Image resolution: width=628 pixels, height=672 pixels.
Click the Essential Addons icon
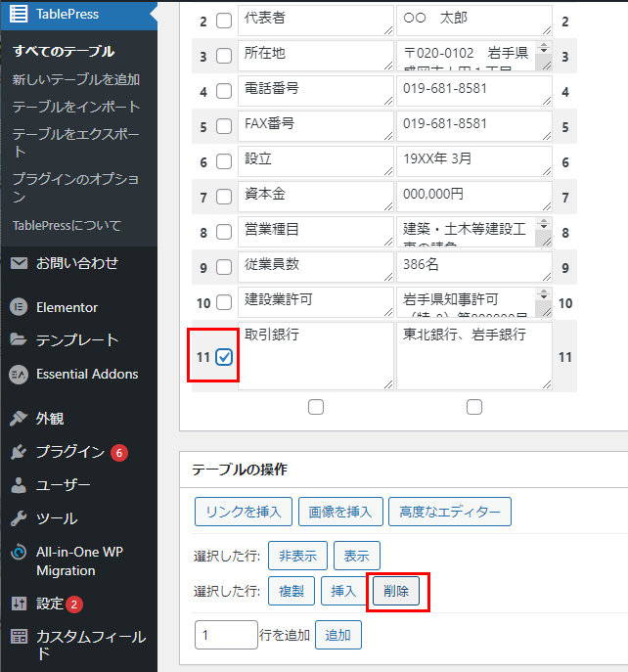click(x=19, y=374)
